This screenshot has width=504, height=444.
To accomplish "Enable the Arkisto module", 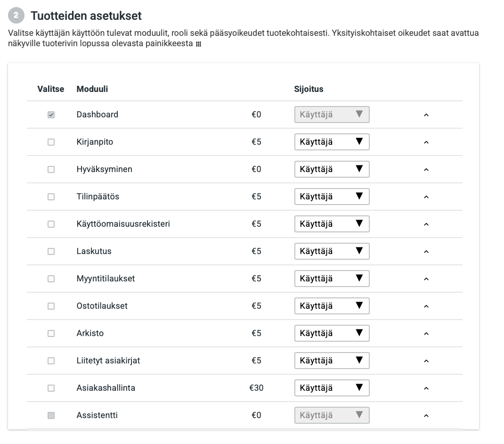I will point(51,333).
